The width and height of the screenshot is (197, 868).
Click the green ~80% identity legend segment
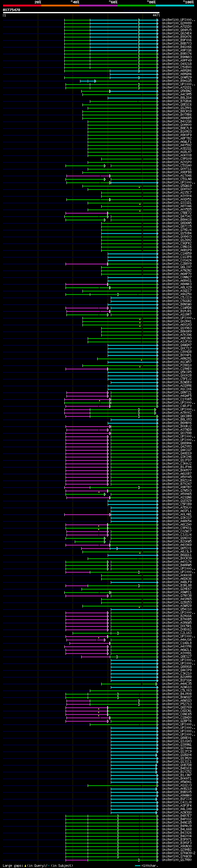[x=137, y=6]
